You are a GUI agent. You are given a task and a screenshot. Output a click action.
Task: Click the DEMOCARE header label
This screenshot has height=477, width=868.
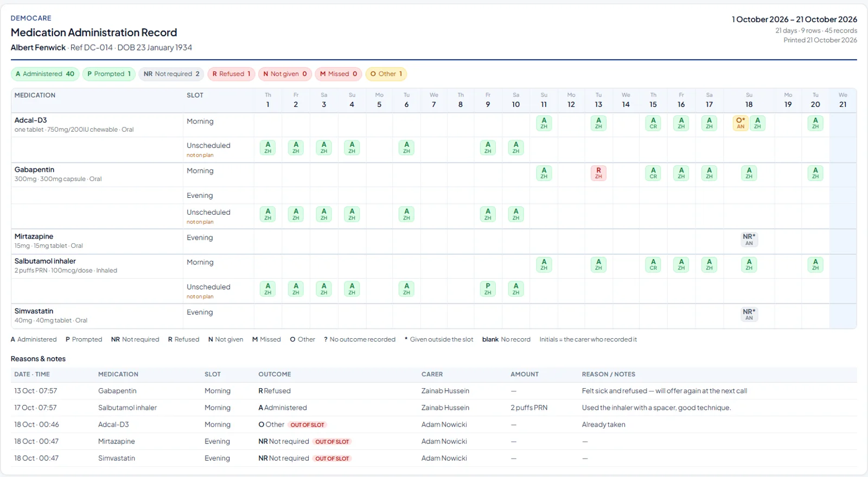pyautogui.click(x=31, y=18)
